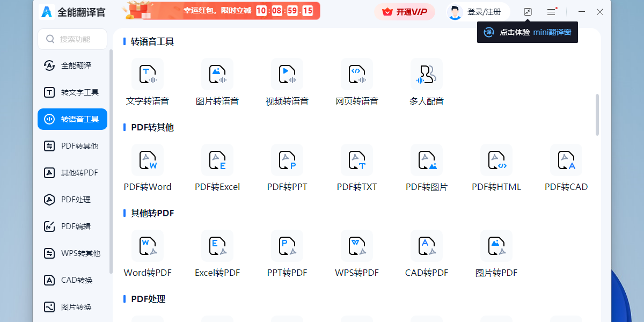Open PDF转其他 in the sidebar
This screenshot has height=322, width=644.
click(x=72, y=146)
